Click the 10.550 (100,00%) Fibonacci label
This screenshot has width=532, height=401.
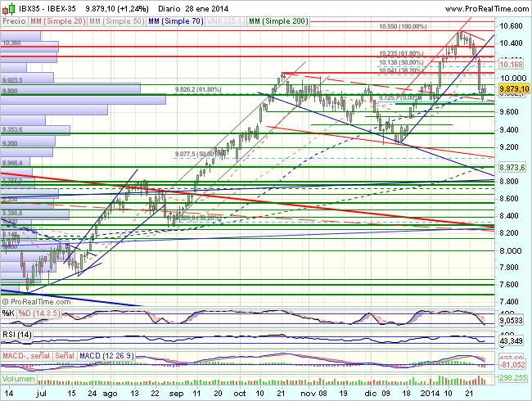click(x=403, y=26)
